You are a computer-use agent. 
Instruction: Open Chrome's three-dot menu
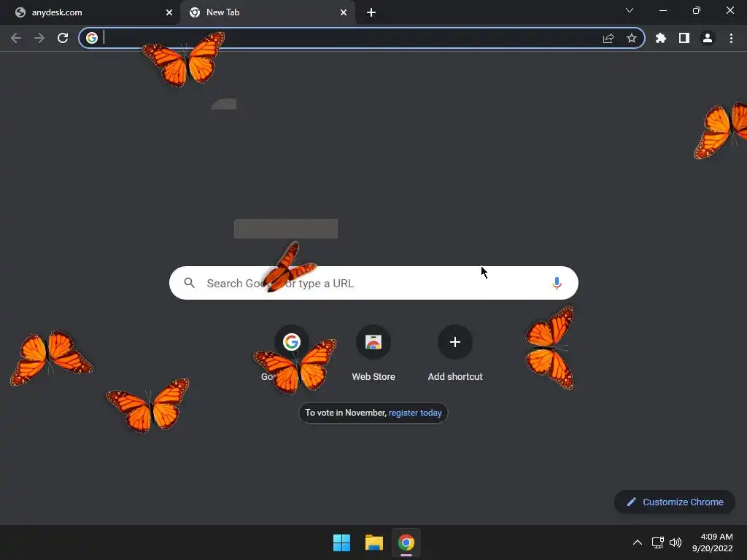(x=731, y=38)
